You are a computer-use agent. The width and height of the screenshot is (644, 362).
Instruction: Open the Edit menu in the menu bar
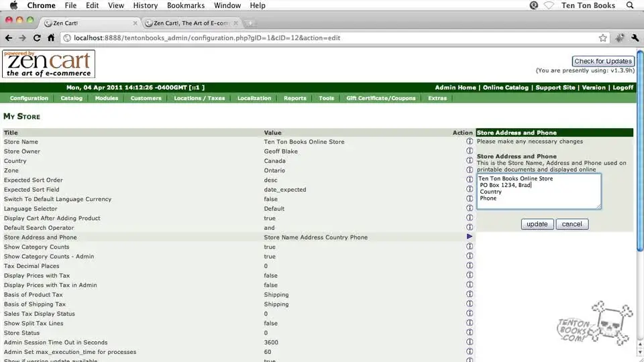tap(92, 5)
